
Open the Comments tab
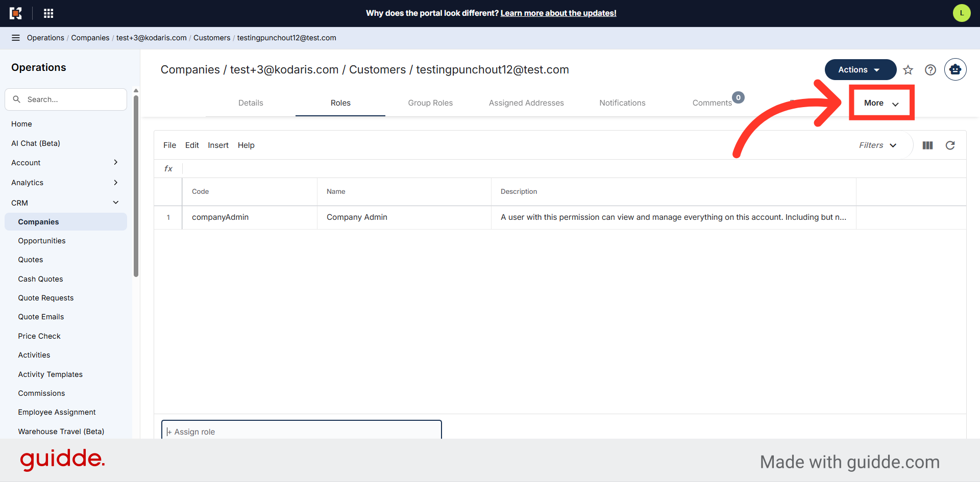coord(712,103)
